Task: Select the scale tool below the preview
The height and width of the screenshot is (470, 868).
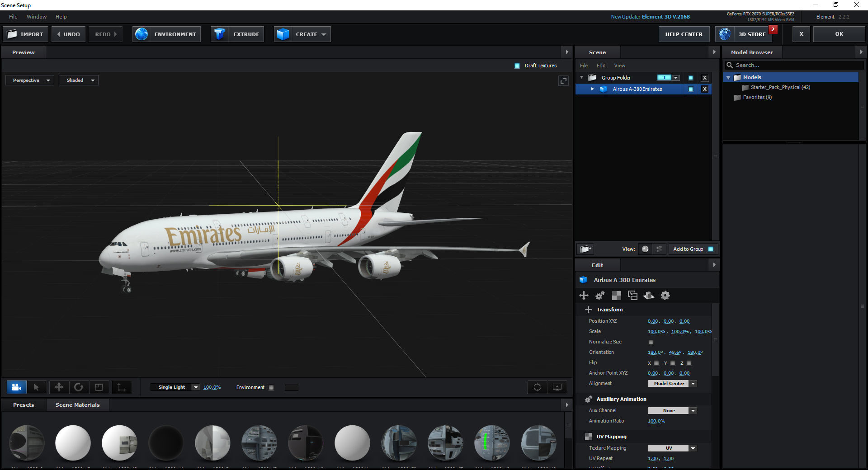Action: tap(99, 387)
